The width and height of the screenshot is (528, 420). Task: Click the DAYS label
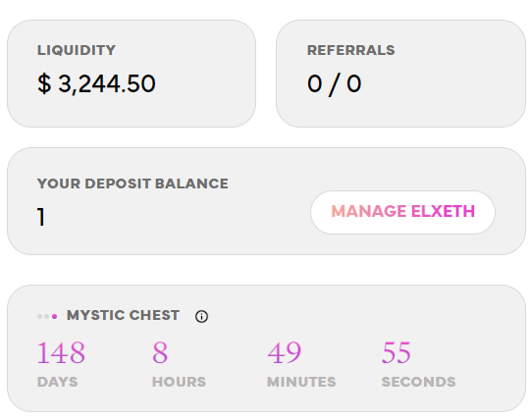click(58, 382)
